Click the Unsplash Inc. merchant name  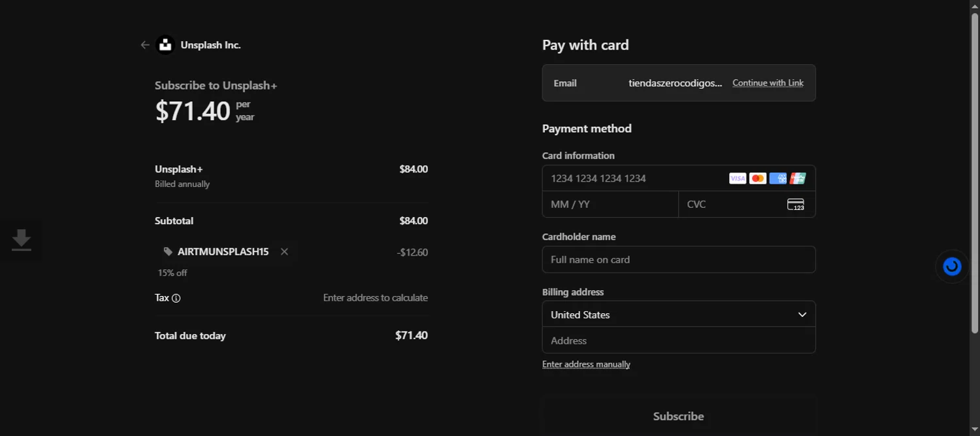click(x=210, y=45)
